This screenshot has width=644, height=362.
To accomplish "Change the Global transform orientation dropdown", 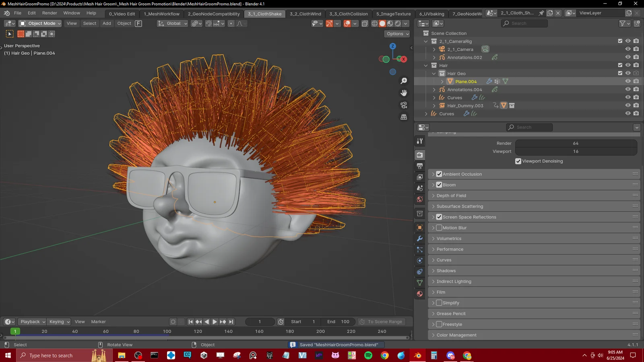I will pyautogui.click(x=172, y=23).
